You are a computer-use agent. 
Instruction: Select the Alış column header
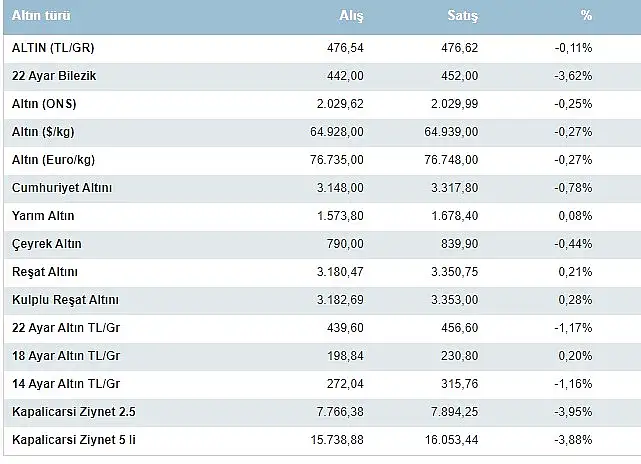[x=351, y=16]
